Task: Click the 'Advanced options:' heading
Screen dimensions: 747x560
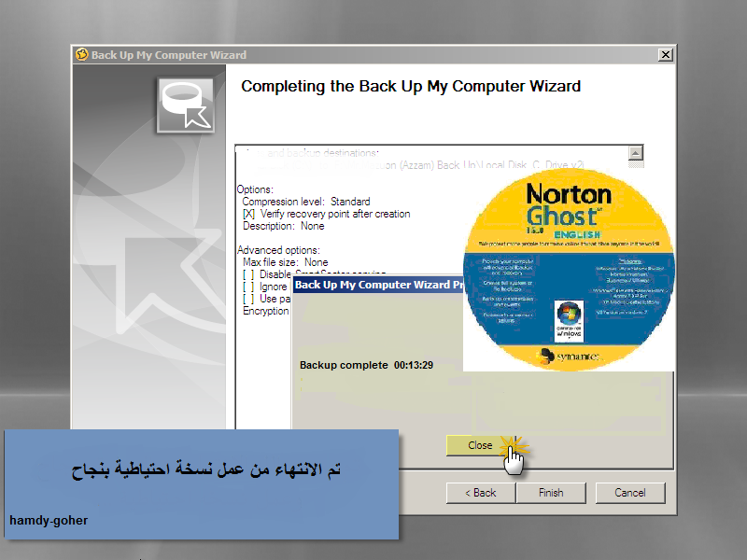Action: tap(278, 250)
